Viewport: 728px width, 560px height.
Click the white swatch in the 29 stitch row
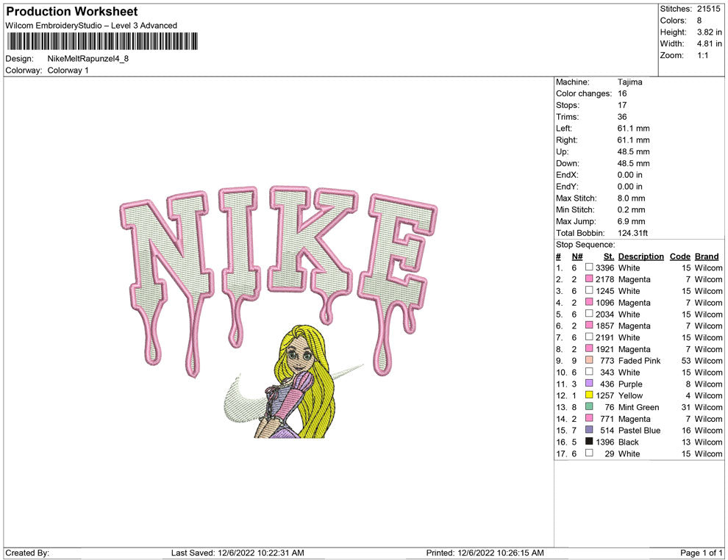589,453
